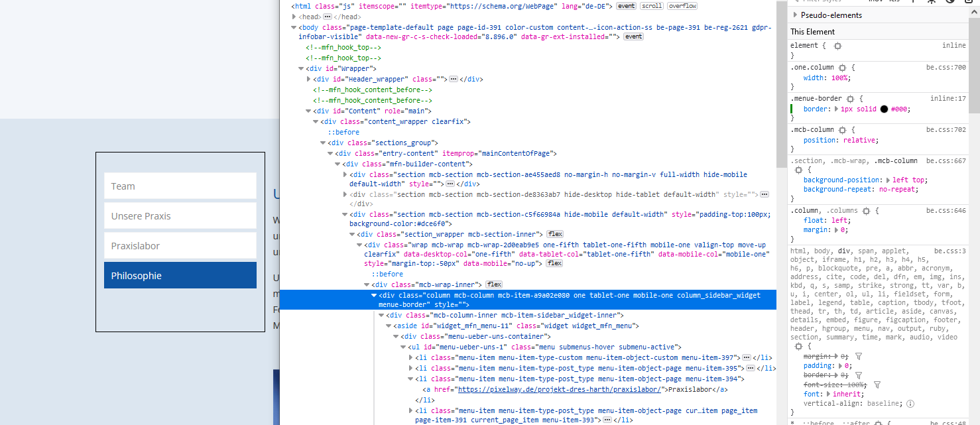Open Team menu item on webpage
The image size is (980, 425).
click(x=180, y=186)
